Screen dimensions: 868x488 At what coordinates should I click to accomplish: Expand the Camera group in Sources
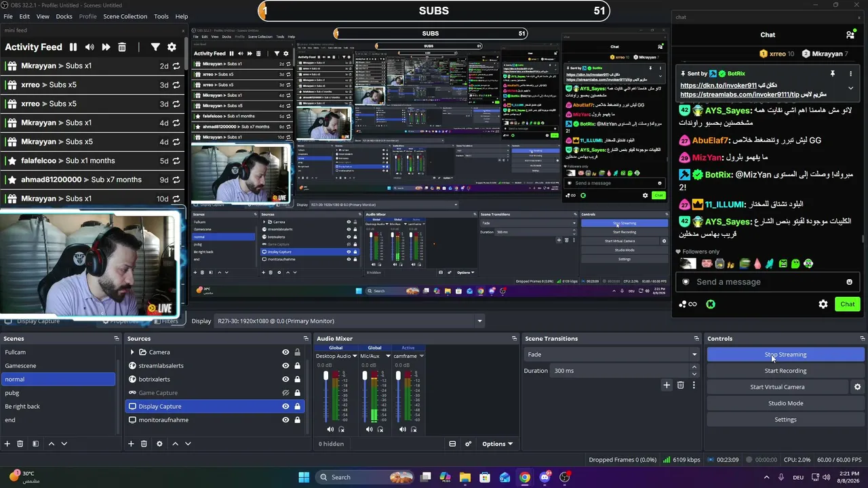click(x=132, y=352)
